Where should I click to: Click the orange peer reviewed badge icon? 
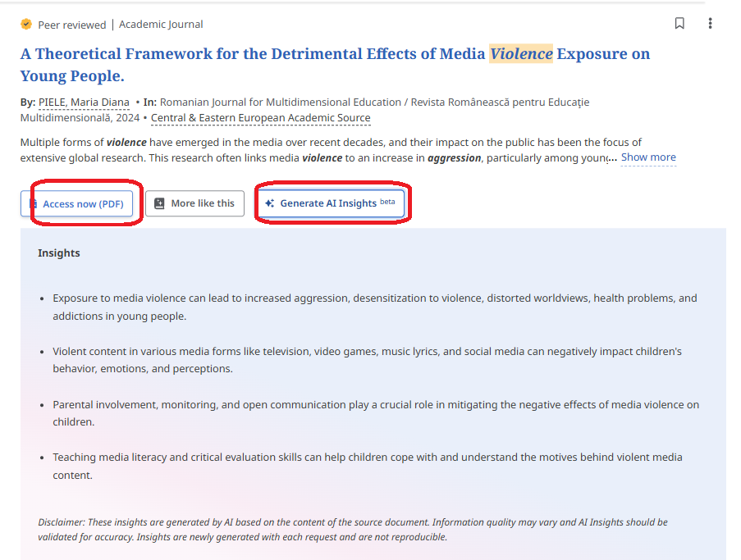pyautogui.click(x=26, y=25)
